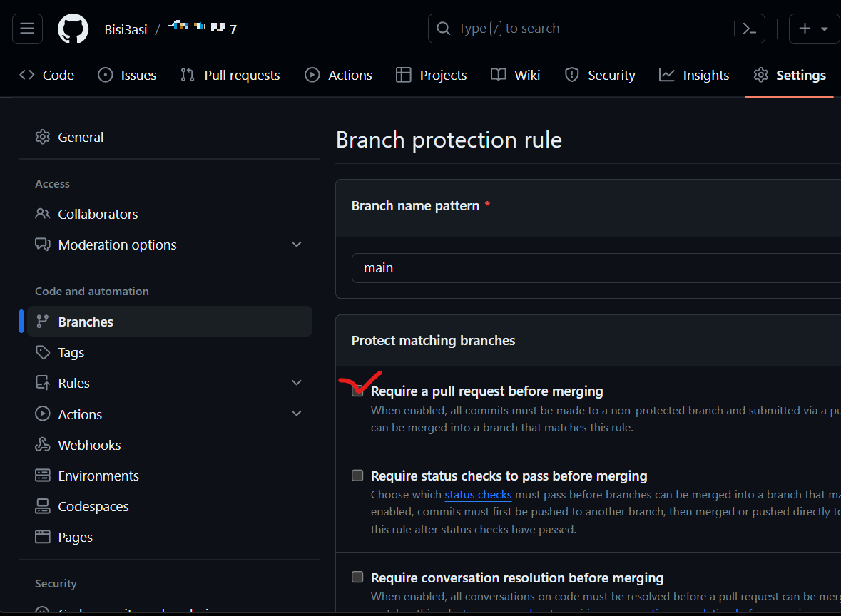Click the plus create-new icon
This screenshot has height=616, width=841.
[805, 29]
